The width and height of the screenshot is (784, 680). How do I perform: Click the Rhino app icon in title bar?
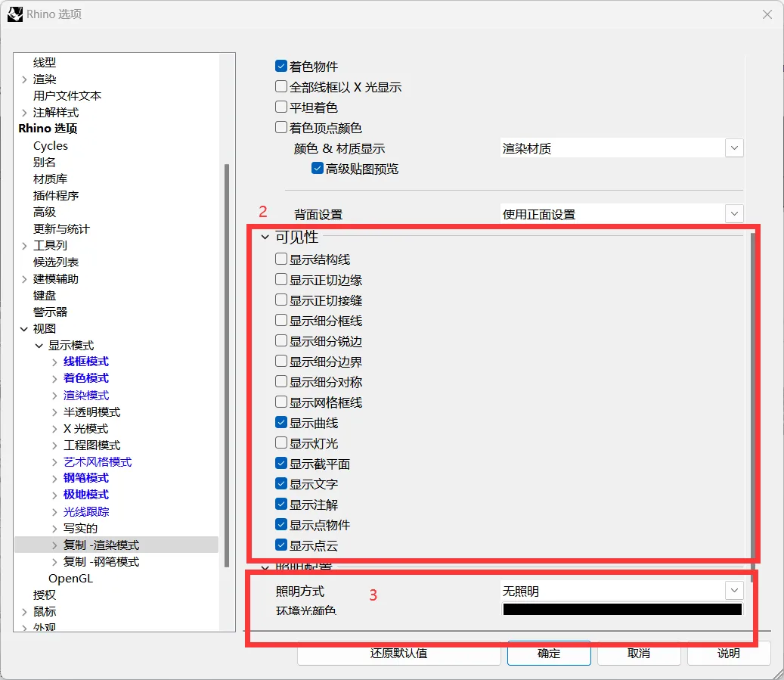click(x=15, y=14)
